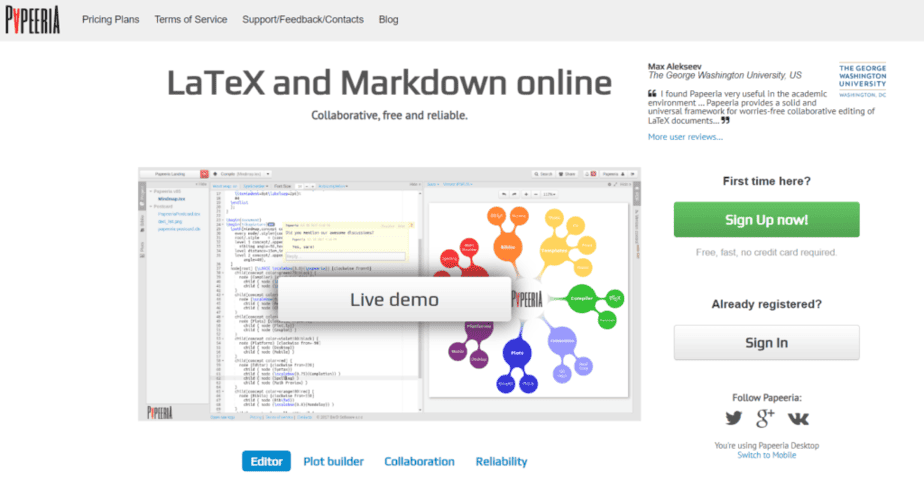Click the mind map preview image
Image resolution: width=924 pixels, height=482 pixels.
pos(528,299)
